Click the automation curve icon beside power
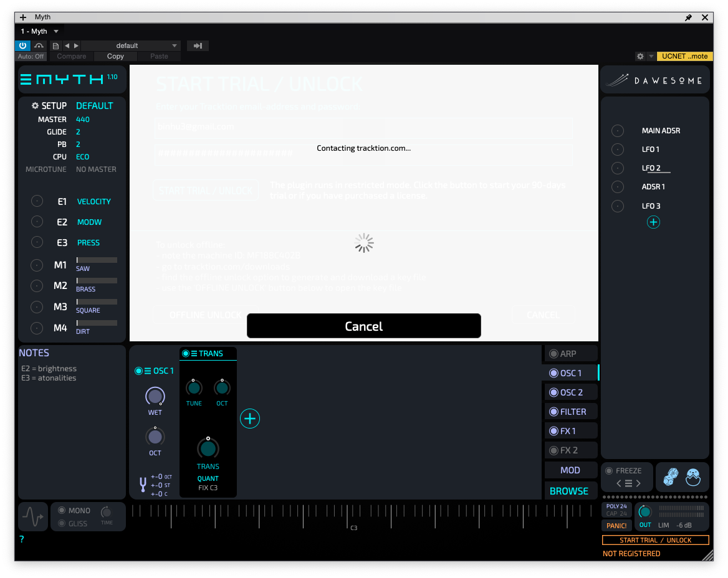Screen dimensions: 728x578 click(x=39, y=45)
